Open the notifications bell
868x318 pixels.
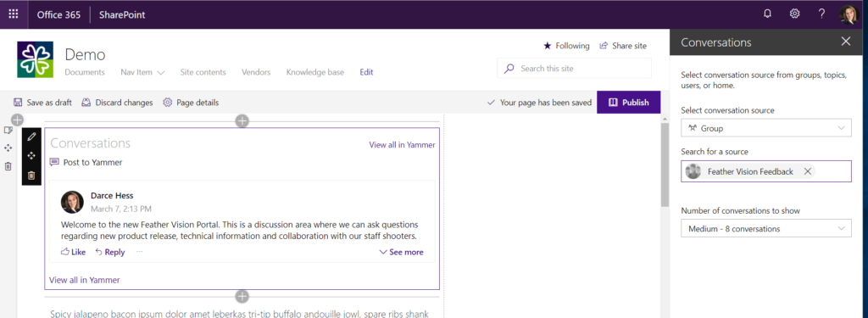pyautogui.click(x=767, y=14)
